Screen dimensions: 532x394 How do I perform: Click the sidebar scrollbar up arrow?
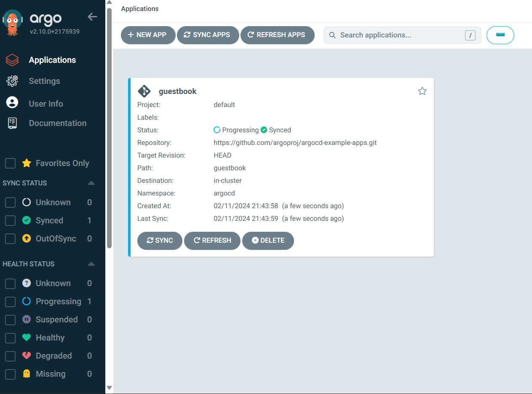pyautogui.click(x=109, y=3)
